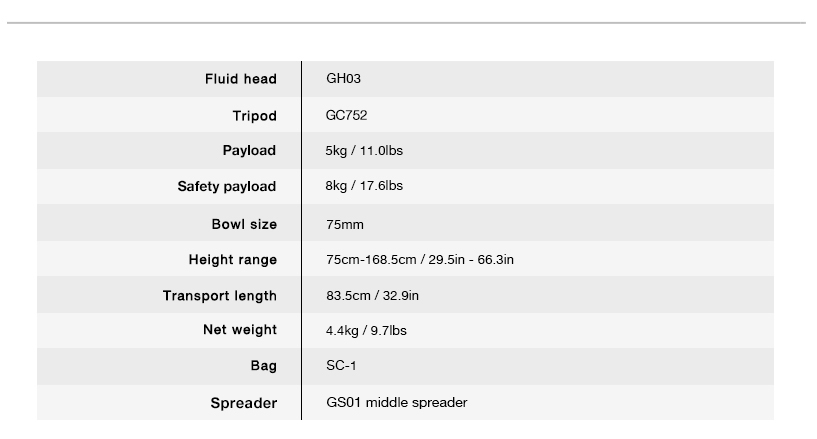The image size is (817, 439).
Task: Select the GS01 middle spreader value
Action: click(397, 403)
